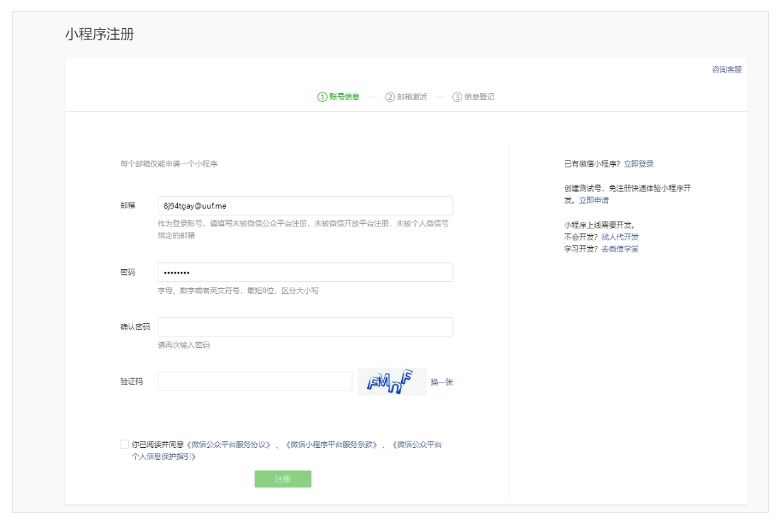Click the green 注册 button
Viewport: 782px width, 524px height.
tap(283, 479)
